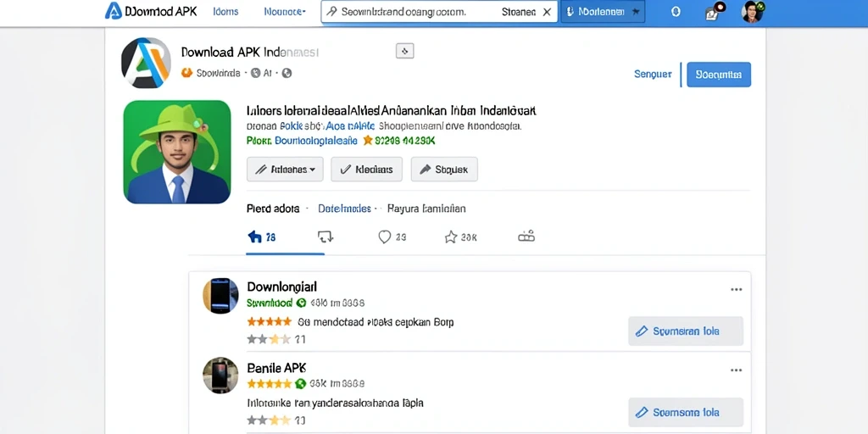
Task: Open the user profile avatar
Action: [x=753, y=12]
